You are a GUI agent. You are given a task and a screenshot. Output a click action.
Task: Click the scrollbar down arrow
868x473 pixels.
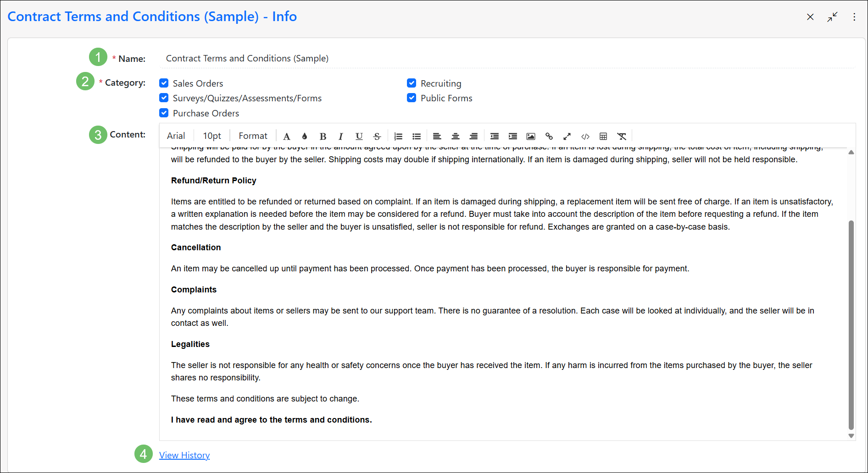coord(851,436)
